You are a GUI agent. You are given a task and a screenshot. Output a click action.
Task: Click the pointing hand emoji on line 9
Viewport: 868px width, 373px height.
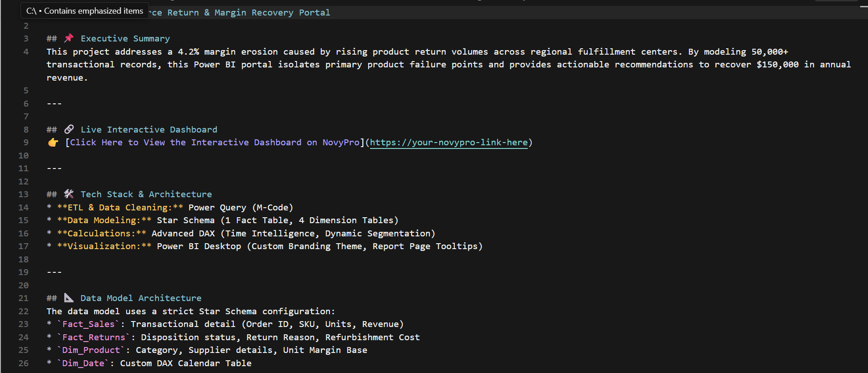tap(53, 143)
